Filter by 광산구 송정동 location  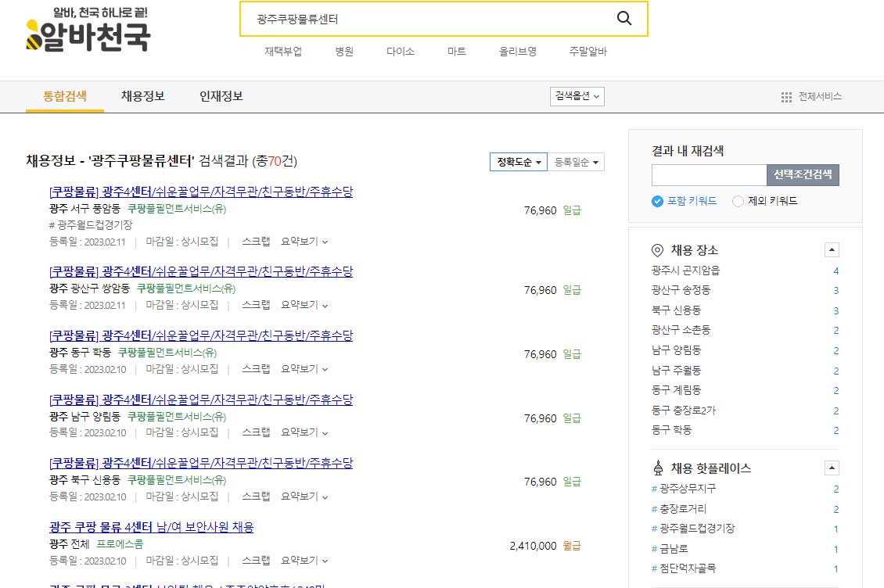pyautogui.click(x=681, y=290)
